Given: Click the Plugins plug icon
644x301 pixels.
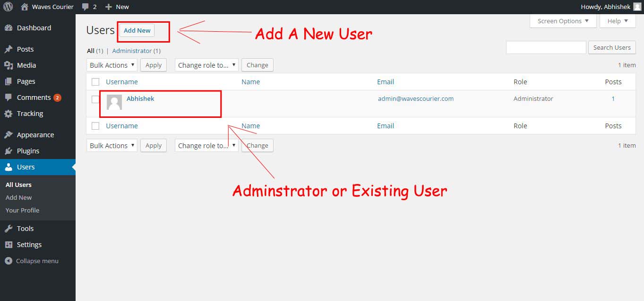Looking at the screenshot, I should coord(9,151).
